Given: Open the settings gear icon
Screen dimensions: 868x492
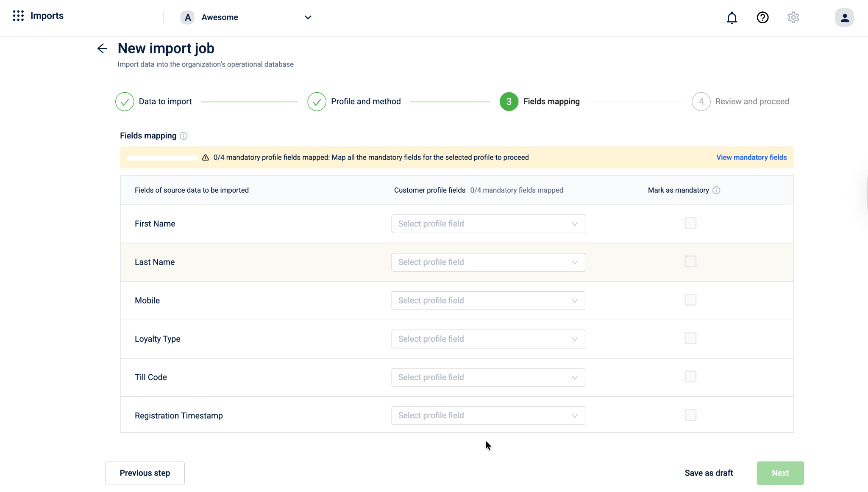Looking at the screenshot, I should (793, 18).
